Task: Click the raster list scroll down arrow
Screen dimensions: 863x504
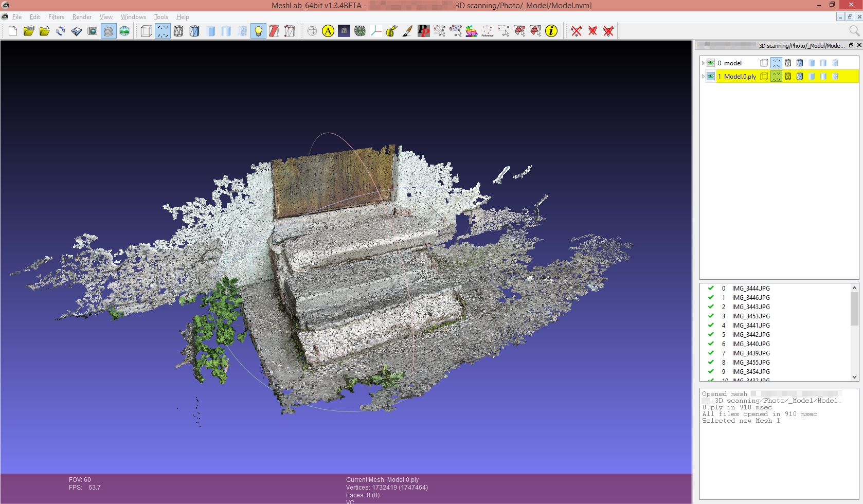Action: pyautogui.click(x=854, y=377)
